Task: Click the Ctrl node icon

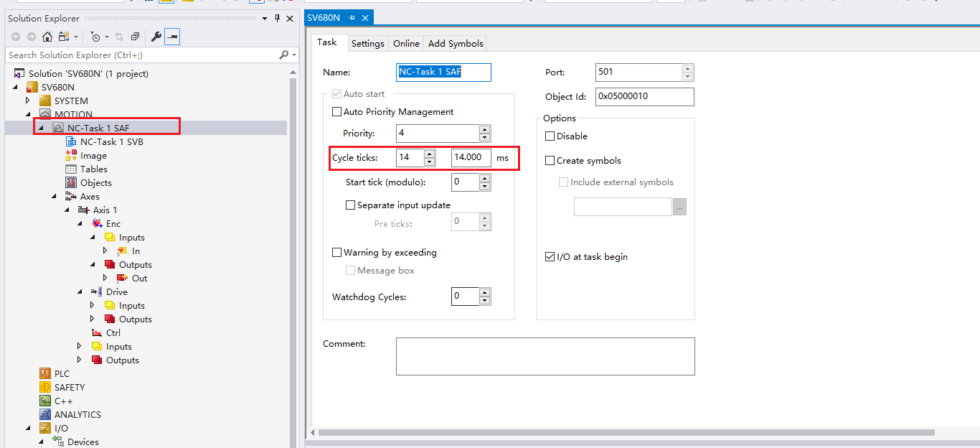Action: pos(97,332)
